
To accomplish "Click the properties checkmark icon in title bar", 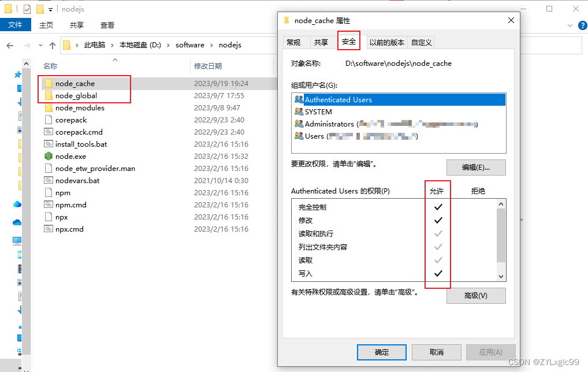I will 27,9.
